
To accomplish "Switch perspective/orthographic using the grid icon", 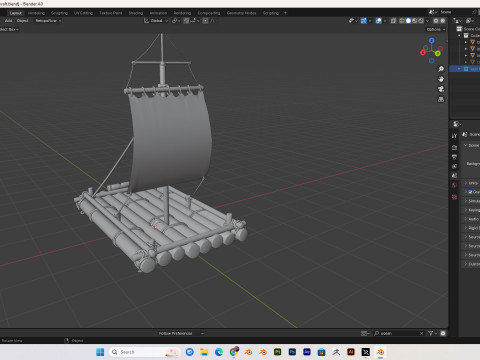I will (441, 99).
